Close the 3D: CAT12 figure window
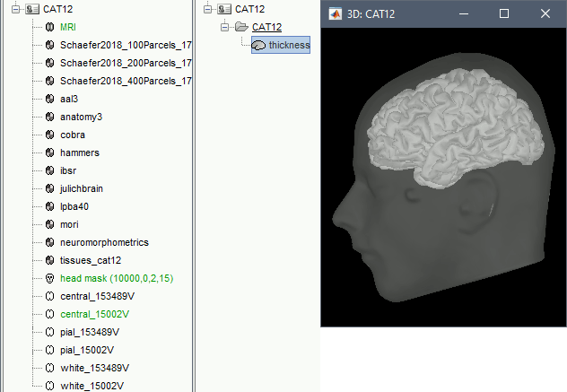Viewport: 567px width, 392px height. click(x=545, y=13)
